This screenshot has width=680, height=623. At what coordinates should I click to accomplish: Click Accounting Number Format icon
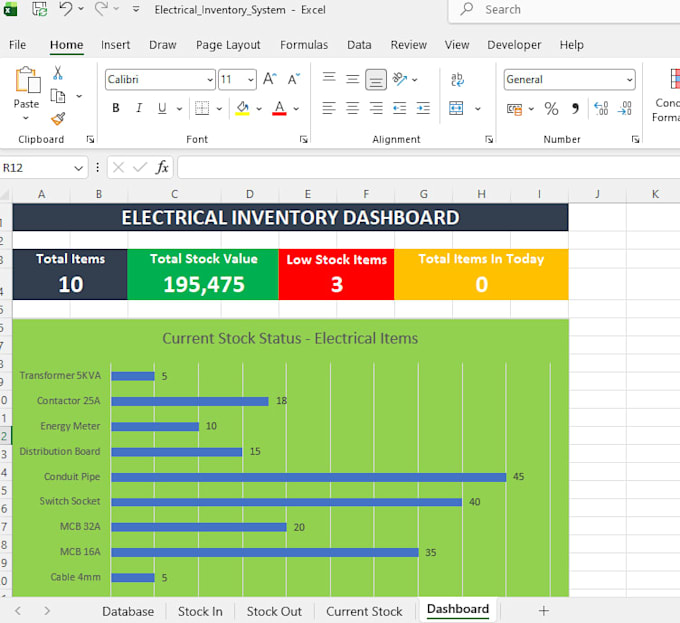coord(515,109)
